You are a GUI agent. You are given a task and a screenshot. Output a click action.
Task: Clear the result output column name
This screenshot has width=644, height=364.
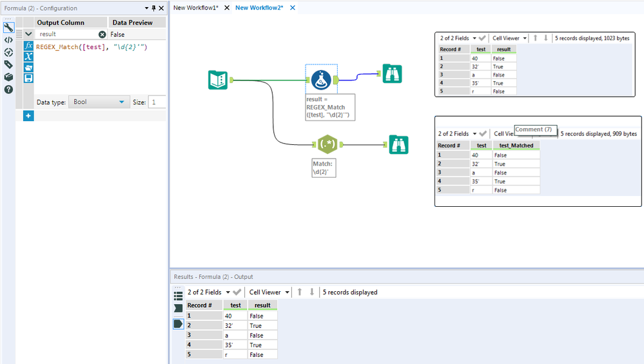pyautogui.click(x=102, y=35)
